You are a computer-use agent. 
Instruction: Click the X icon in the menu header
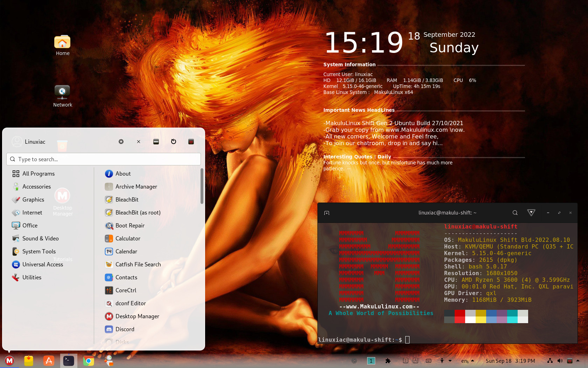point(139,142)
